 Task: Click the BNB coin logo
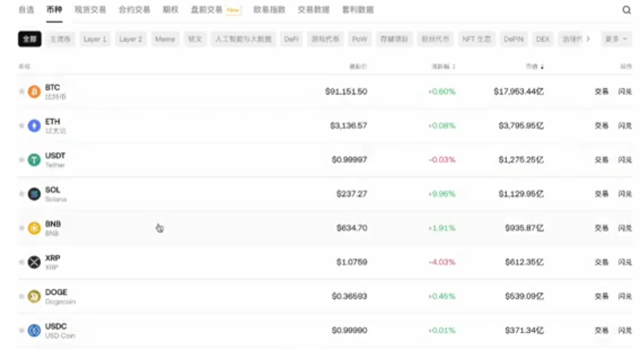[x=34, y=228]
